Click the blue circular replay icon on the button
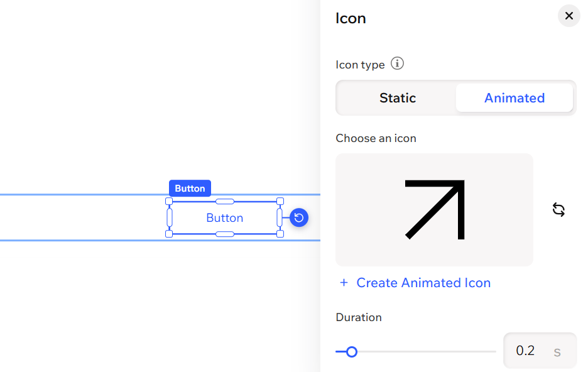 coord(298,217)
